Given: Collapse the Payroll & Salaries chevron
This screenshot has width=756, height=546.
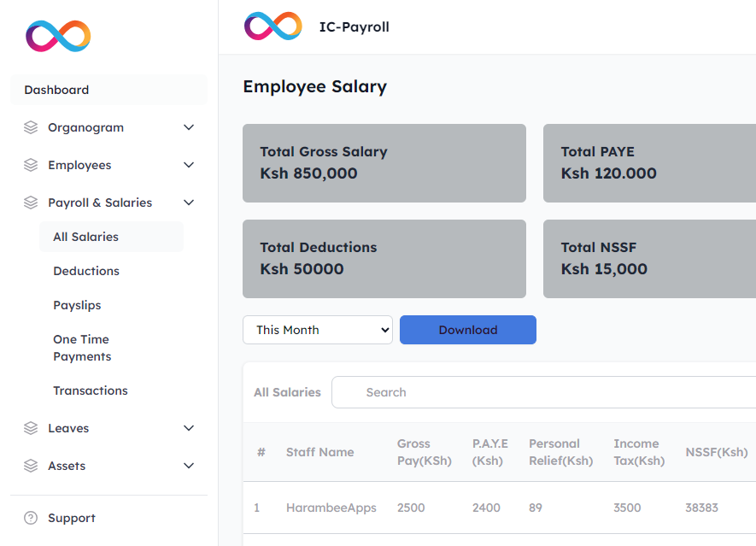Looking at the screenshot, I should 189,203.
